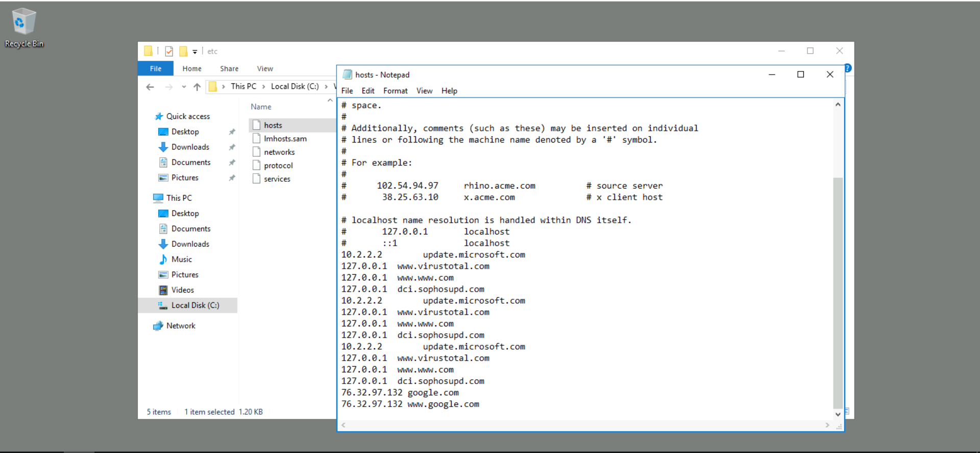This screenshot has width=980, height=453.
Task: Open Notepad File menu
Action: click(347, 91)
